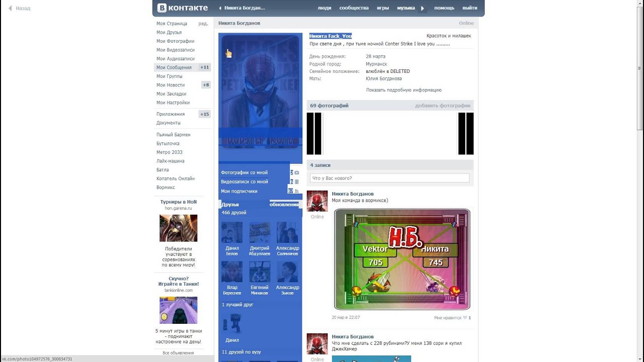Click Все объявления link
Image resolution: width=644 pixels, height=362 pixels.
(x=178, y=353)
